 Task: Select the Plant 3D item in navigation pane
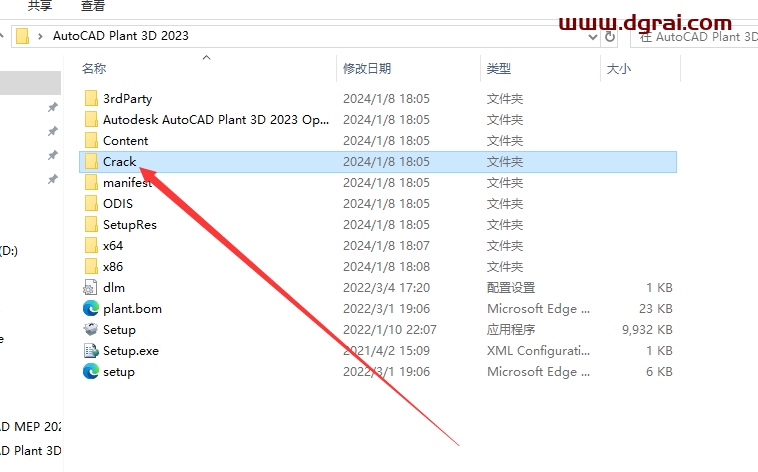point(30,450)
